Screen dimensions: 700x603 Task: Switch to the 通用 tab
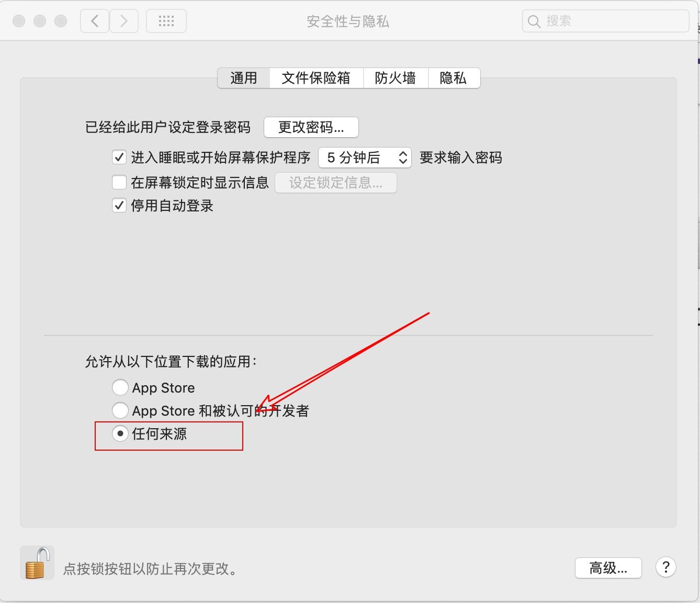[244, 78]
